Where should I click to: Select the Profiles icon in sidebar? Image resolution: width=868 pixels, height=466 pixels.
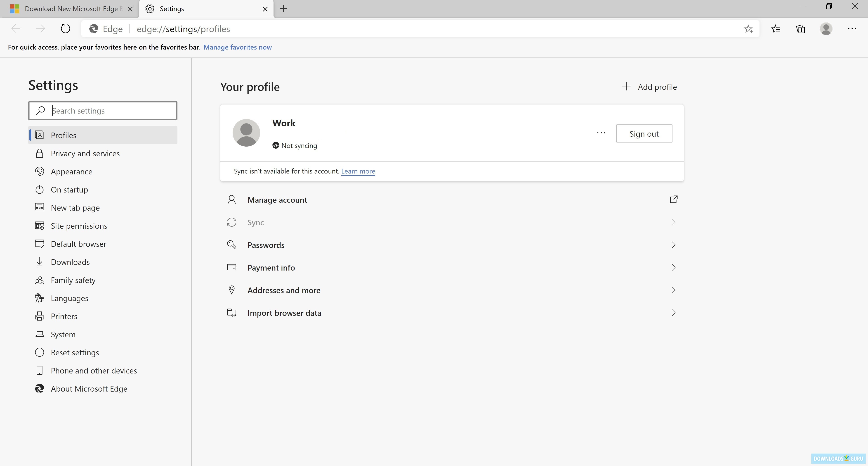pyautogui.click(x=39, y=135)
